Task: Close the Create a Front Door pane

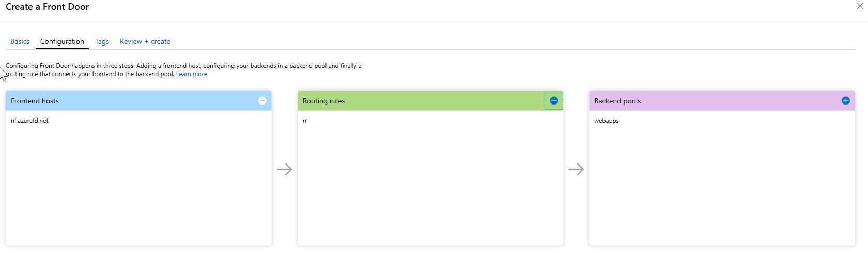Action: pyautogui.click(x=860, y=6)
